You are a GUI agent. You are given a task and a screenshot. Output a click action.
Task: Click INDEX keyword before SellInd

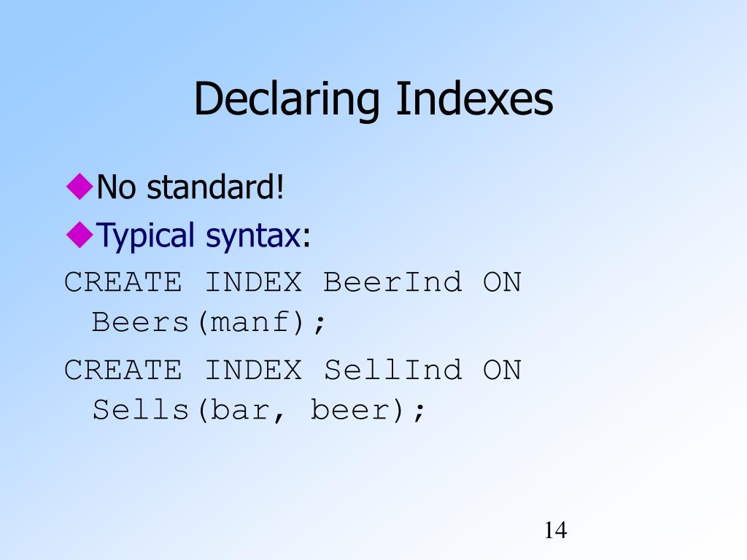pyautogui.click(x=253, y=370)
